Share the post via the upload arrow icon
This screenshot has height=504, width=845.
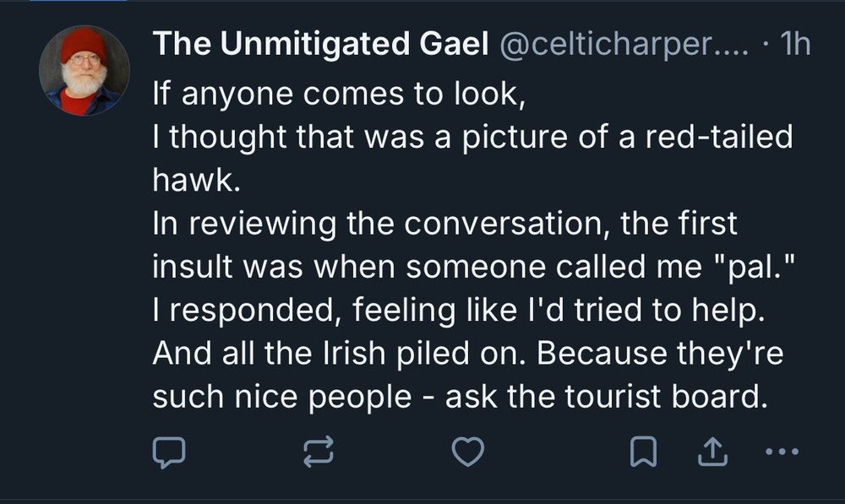(x=711, y=453)
